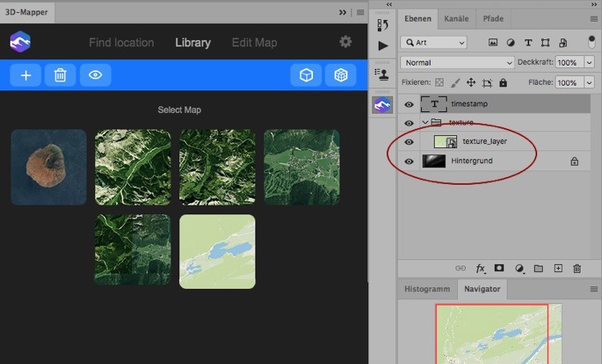Create a new layer with plus icon
Viewport: 602px width, 364px height.
[x=558, y=269]
